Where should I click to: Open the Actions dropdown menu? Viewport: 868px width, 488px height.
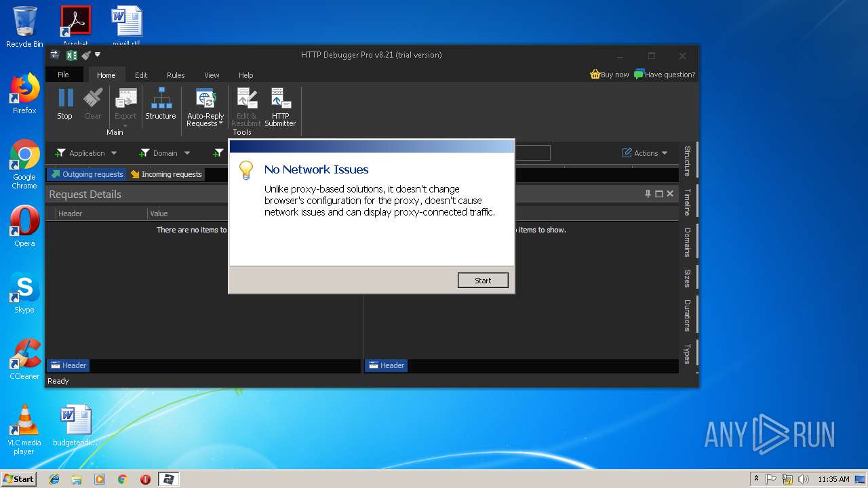(645, 153)
